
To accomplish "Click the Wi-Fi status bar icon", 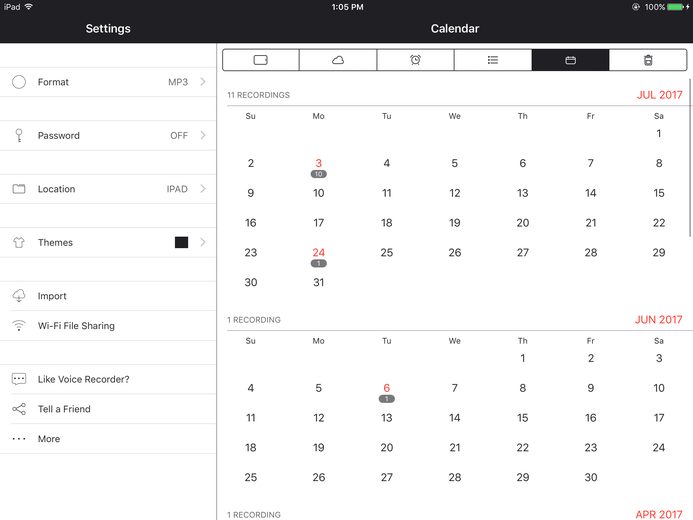I will click(29, 7).
